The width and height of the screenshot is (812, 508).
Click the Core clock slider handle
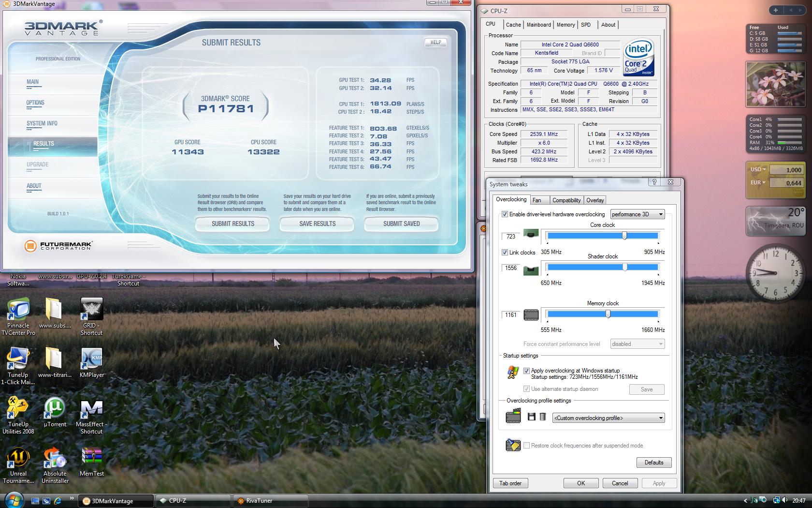(624, 236)
